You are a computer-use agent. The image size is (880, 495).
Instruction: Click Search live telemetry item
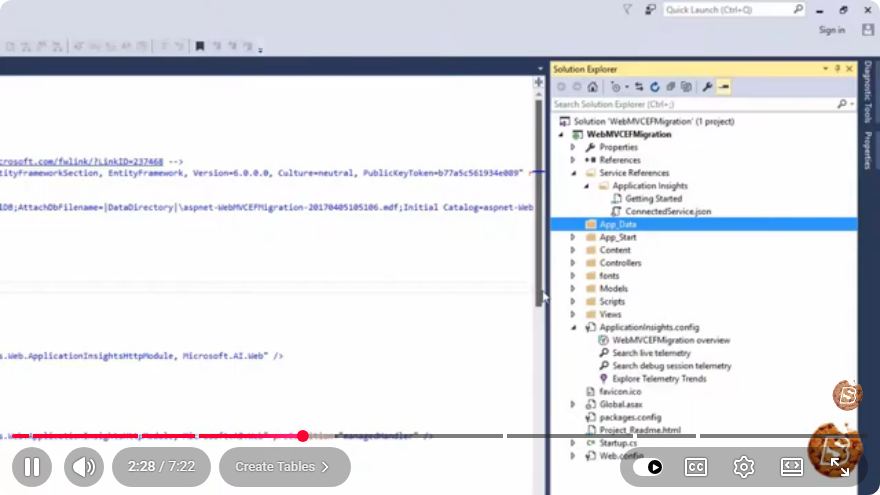coord(651,353)
